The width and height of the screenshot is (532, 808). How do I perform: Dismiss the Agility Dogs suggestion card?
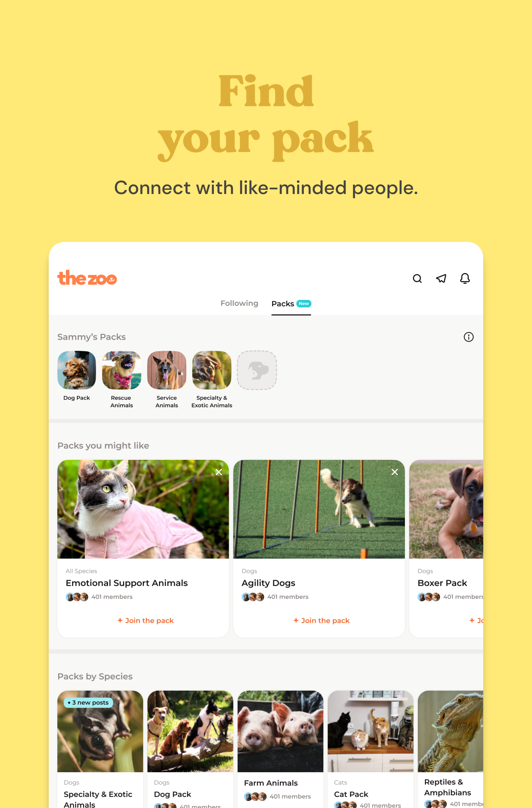[x=395, y=472]
